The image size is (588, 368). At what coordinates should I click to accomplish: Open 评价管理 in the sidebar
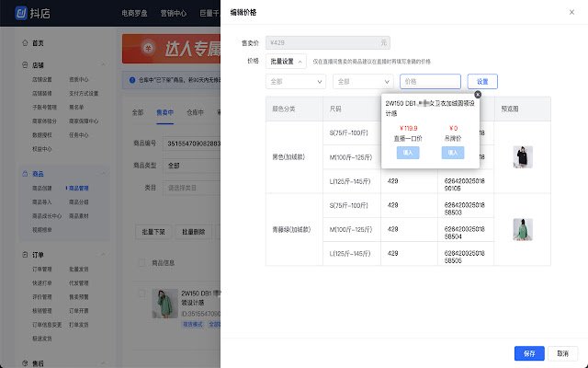click(x=41, y=297)
